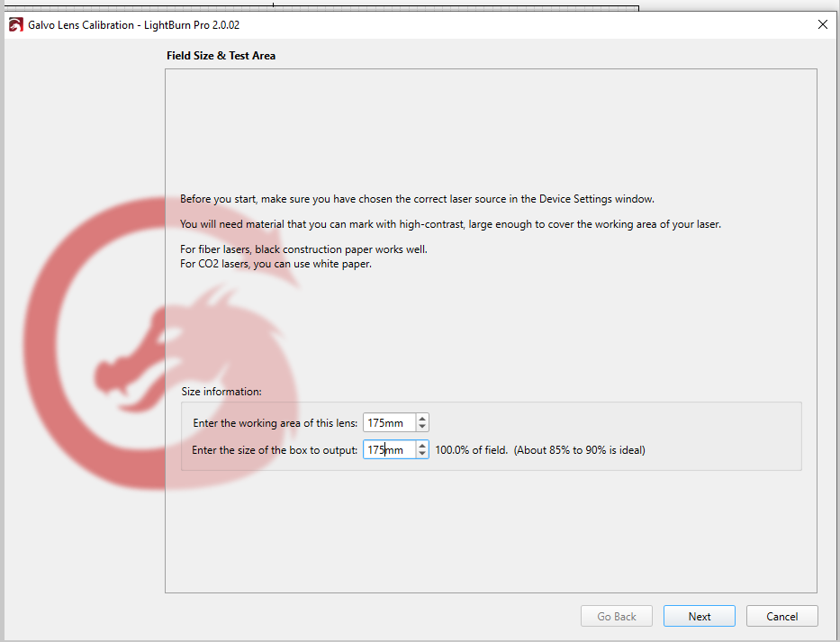
Task: Decrease the lens working area value
Action: 422,427
